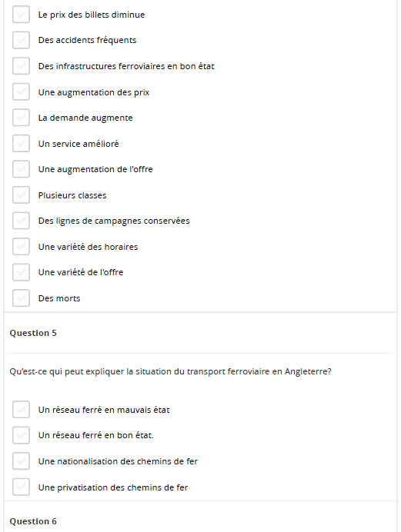Click the 'Une privatisation des chemins de fer' label text
Screen dimensions: 401x532
pyautogui.click(x=113, y=487)
